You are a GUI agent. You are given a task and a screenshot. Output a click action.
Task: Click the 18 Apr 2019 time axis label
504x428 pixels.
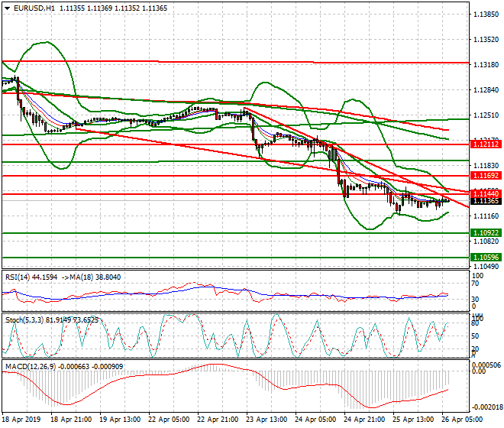[x=21, y=420]
